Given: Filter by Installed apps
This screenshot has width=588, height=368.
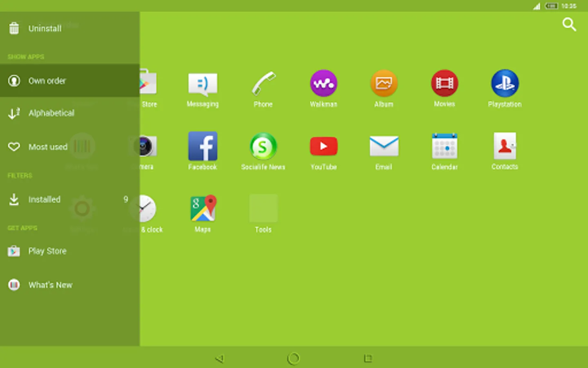Looking at the screenshot, I should (70, 200).
